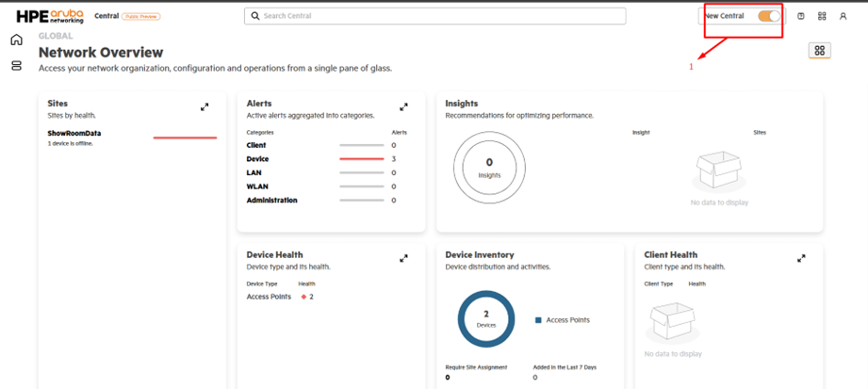Click the 2 Devices donut chart
The width and height of the screenshot is (868, 389).
click(x=486, y=319)
